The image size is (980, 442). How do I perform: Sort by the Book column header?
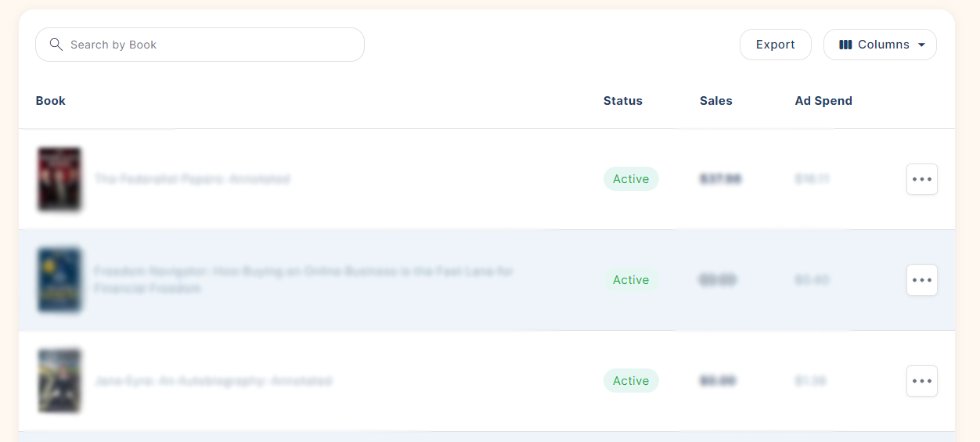[51, 101]
